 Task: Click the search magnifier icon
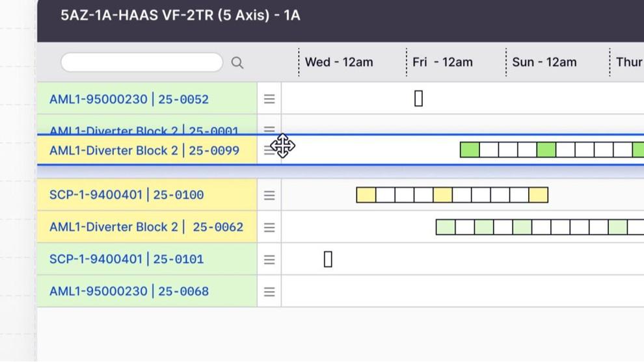[237, 63]
